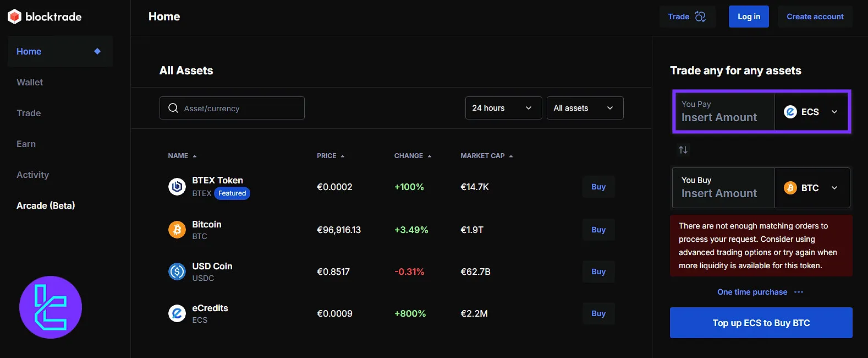Click the three-dots icon beside One time purchase

click(799, 292)
